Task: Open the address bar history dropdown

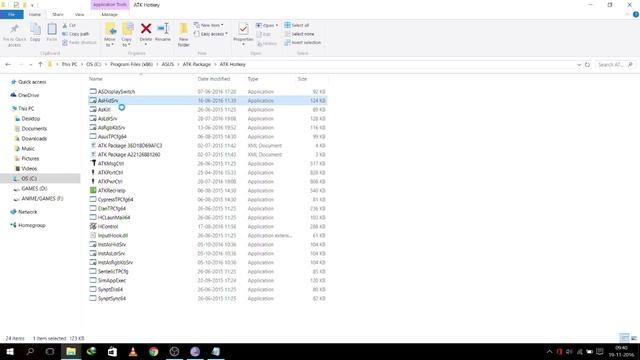Action: pyautogui.click(x=578, y=64)
